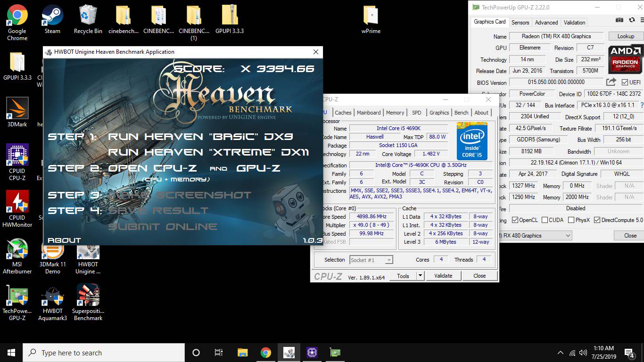Open the Windows Start menu

point(11,353)
